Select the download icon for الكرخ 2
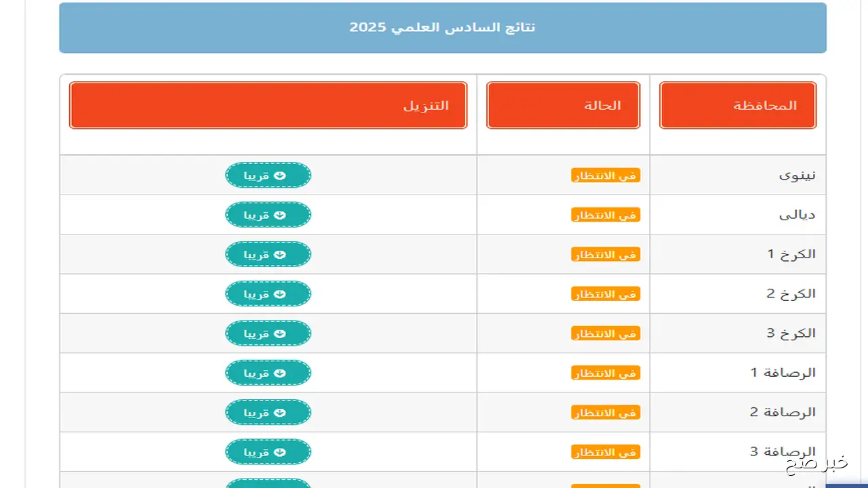 [x=279, y=293]
